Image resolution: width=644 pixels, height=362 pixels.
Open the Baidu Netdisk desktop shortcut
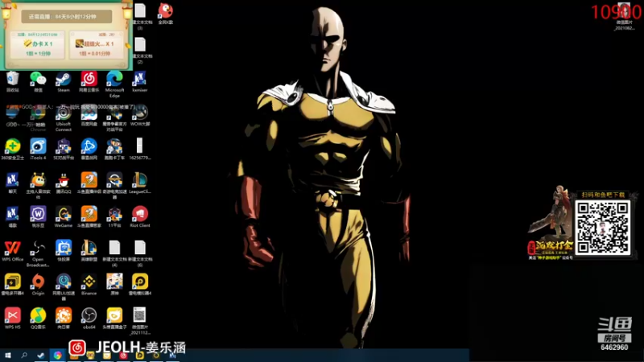pos(89,115)
